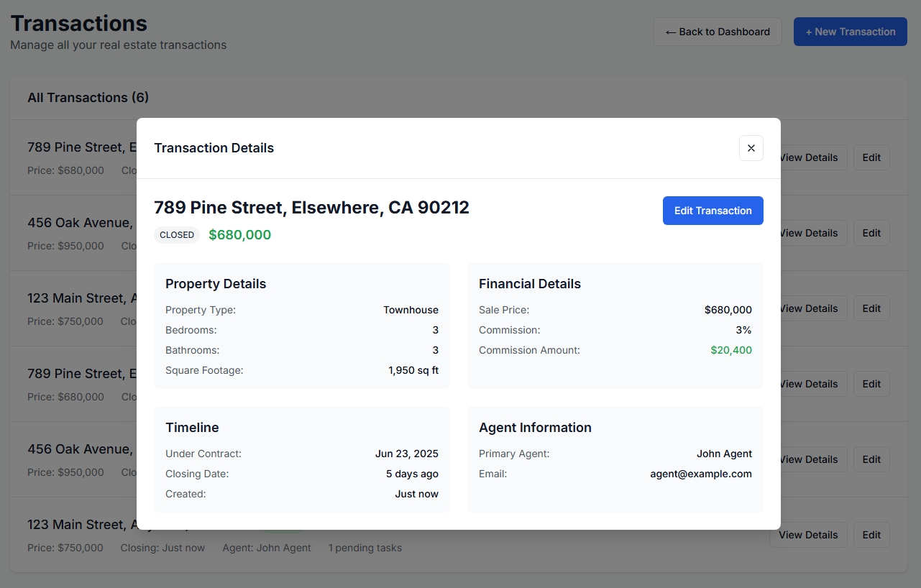921x588 pixels.
Task: Edit the row showing 1 pending tasks
Action: point(871,535)
